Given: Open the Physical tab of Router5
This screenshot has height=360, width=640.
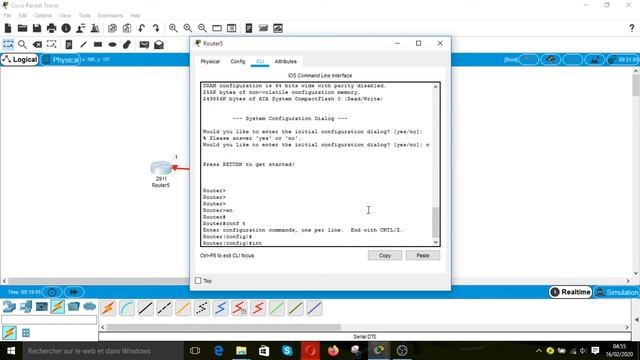Looking at the screenshot, I should click(x=210, y=62).
